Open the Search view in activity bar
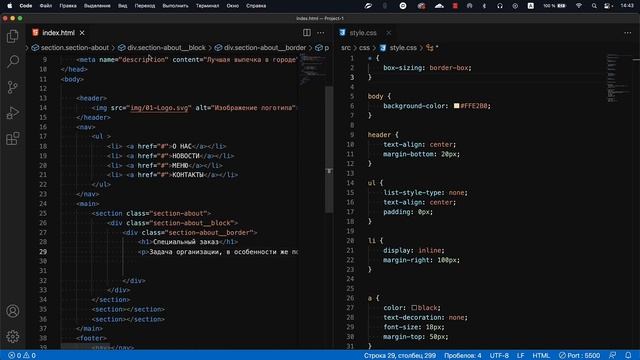This screenshot has height=360, width=640. point(13,62)
